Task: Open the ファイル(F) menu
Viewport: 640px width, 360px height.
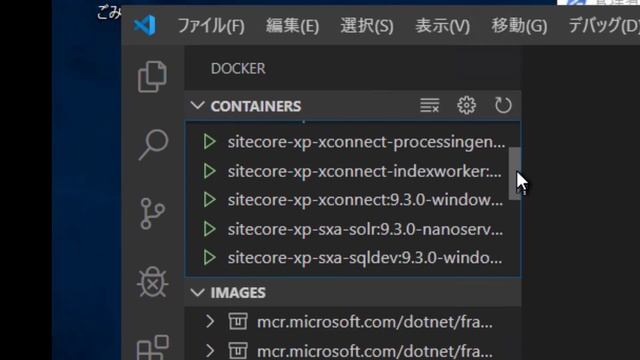Action: (211, 26)
